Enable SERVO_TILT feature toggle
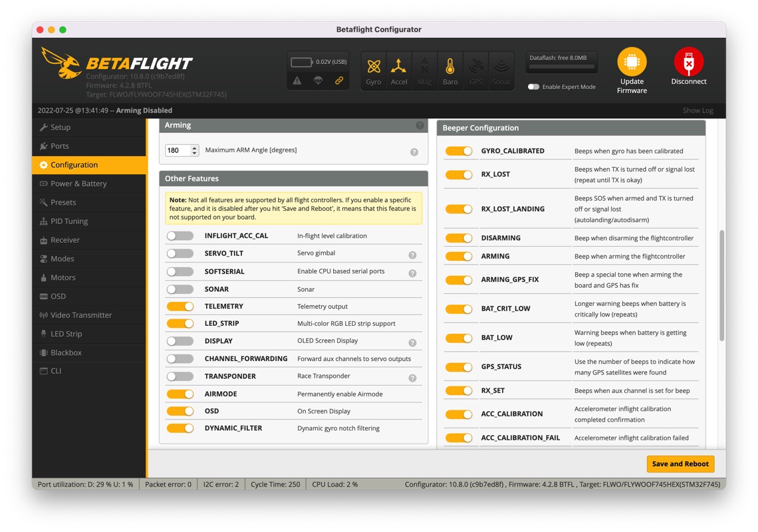The image size is (758, 532). [x=180, y=253]
